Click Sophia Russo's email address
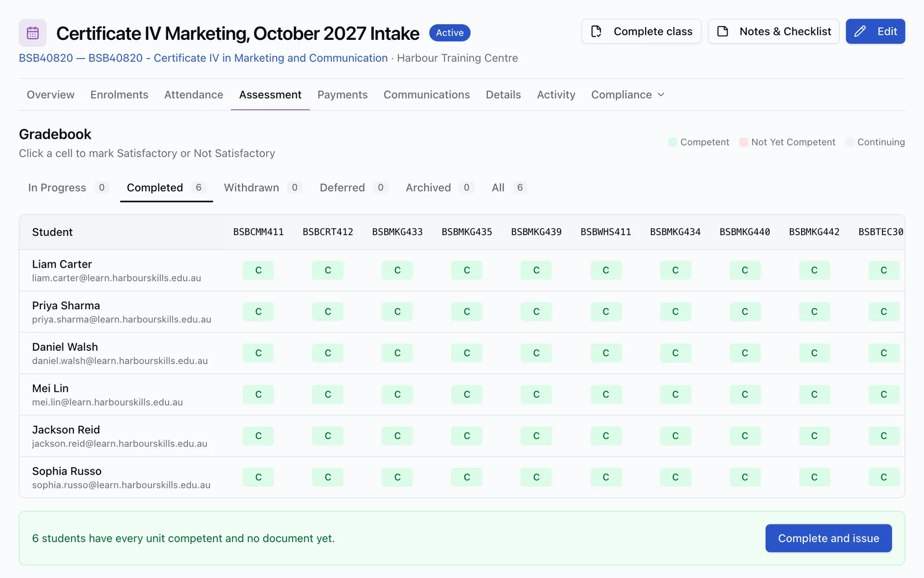Viewport: 924px width, 578px height. pyautogui.click(x=121, y=486)
